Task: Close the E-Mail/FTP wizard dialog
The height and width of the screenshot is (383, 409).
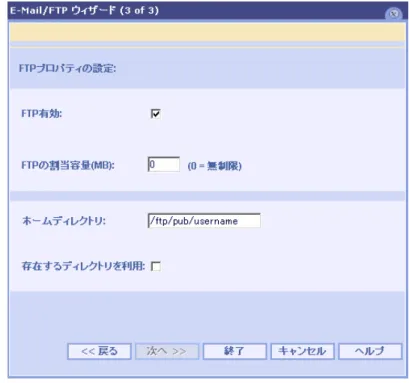Action: pos(394,13)
